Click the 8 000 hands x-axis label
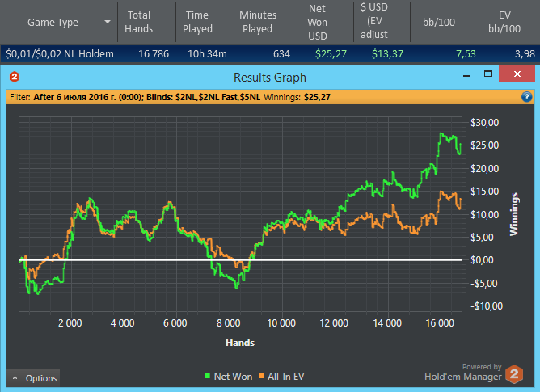Viewport: 540px width, 392px height. coord(228,323)
